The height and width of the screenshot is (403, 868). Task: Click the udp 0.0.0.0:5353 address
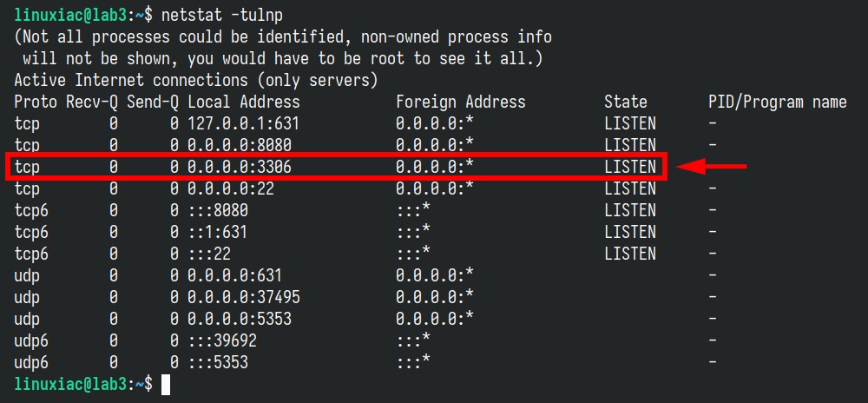240,319
